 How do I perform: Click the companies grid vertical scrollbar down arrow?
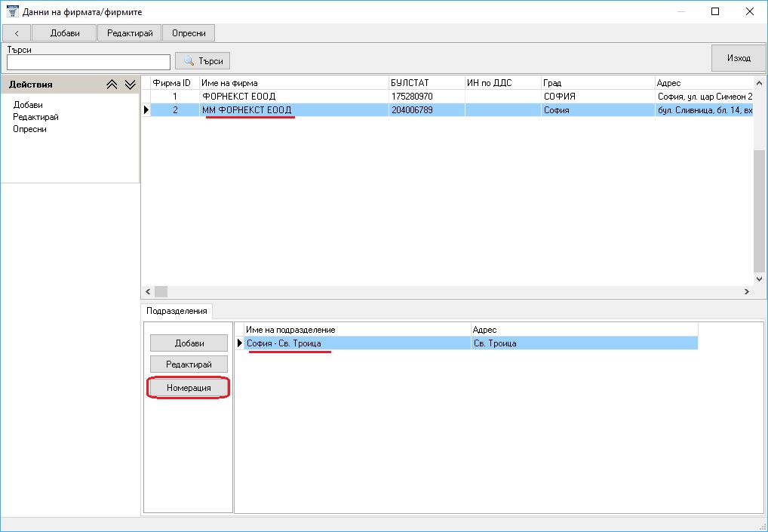pyautogui.click(x=759, y=278)
